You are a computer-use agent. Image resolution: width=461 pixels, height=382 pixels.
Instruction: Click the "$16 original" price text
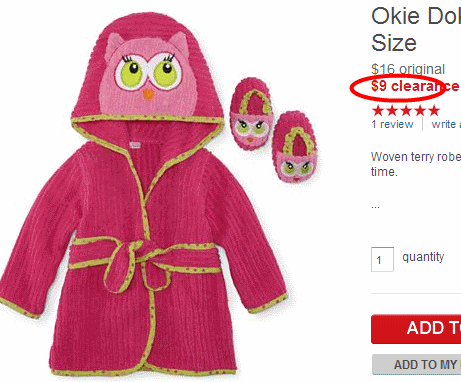(408, 69)
